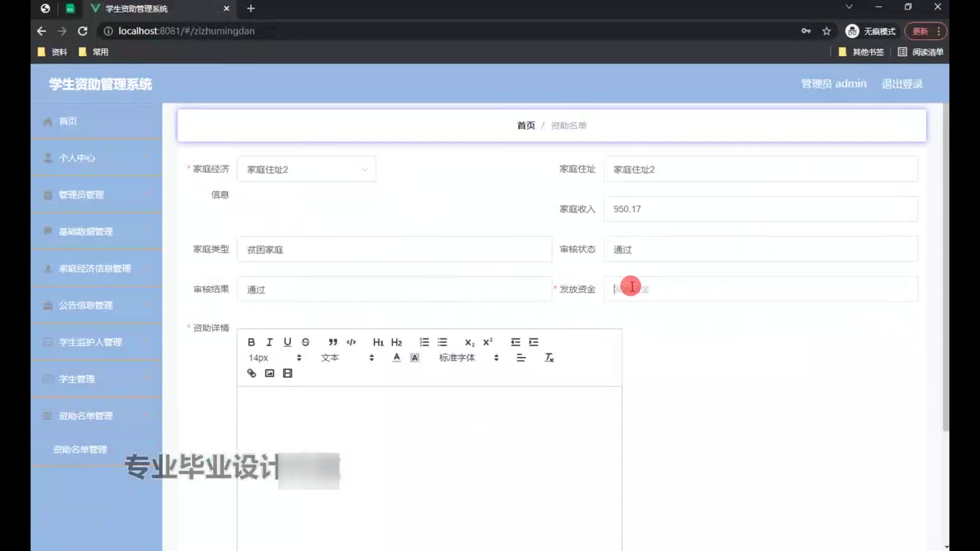
Task: Insert image into editor content
Action: pos(269,373)
